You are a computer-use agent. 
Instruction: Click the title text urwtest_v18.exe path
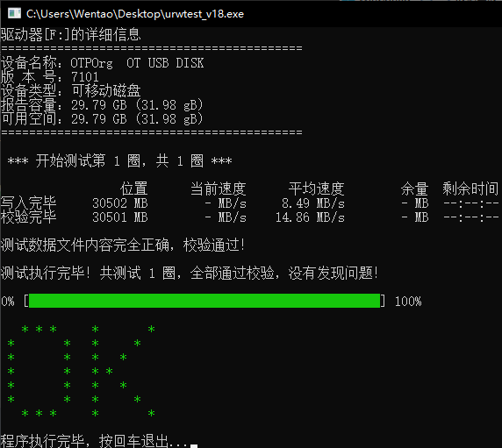135,14
